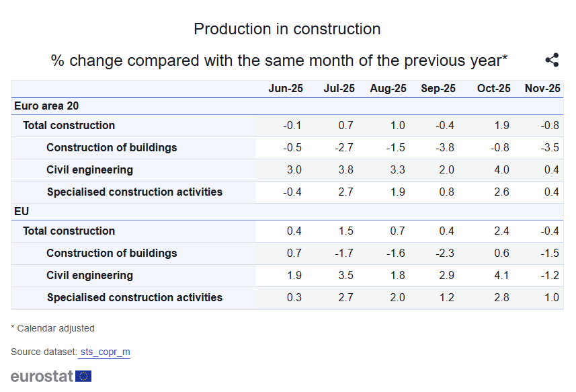This screenshot has width=576, height=392.
Task: Click Euro area Specialised construction activities label
Action: [x=134, y=192]
